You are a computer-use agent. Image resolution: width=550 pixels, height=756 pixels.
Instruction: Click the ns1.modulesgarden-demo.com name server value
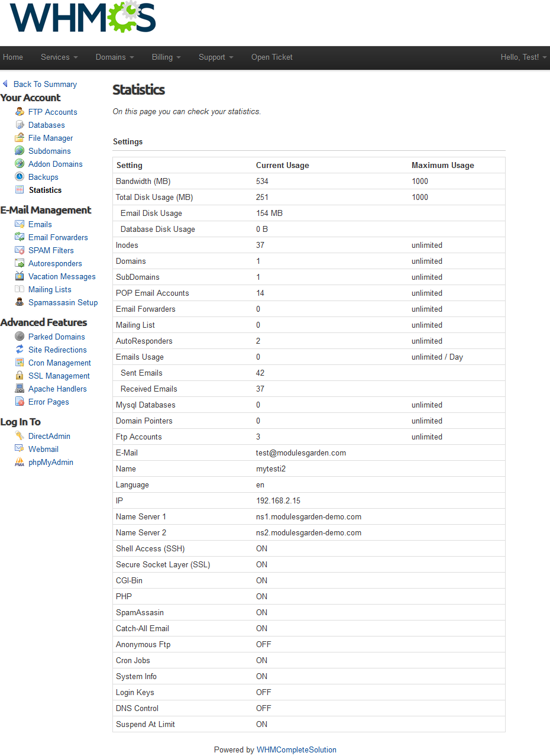[x=309, y=516]
